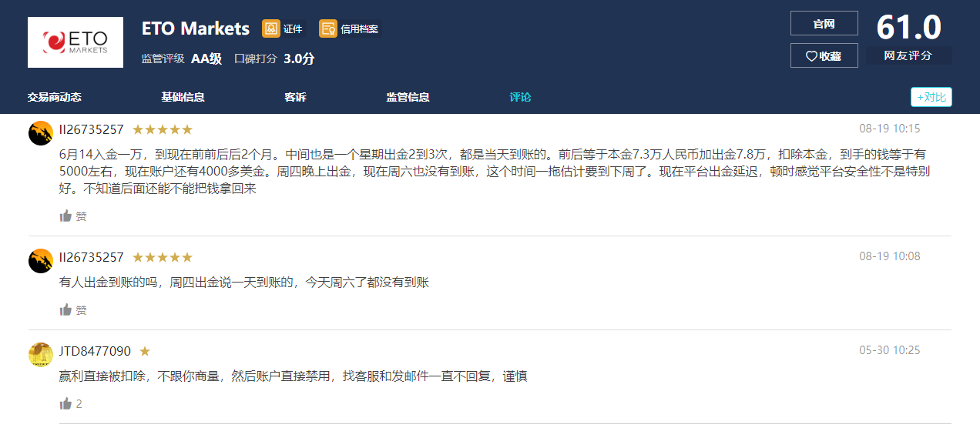This screenshot has height=428, width=980.
Task: Open the 信用档案 credit file icon
Action: 328,28
